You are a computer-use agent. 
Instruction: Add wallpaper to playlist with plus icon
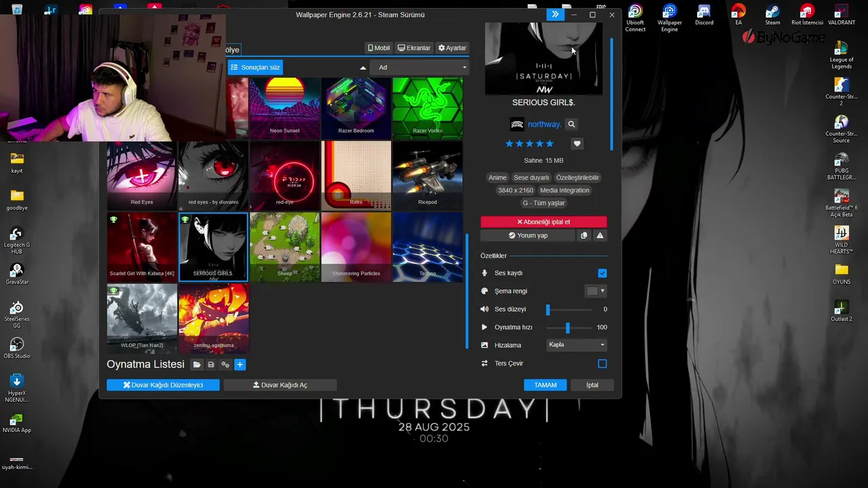(239, 365)
